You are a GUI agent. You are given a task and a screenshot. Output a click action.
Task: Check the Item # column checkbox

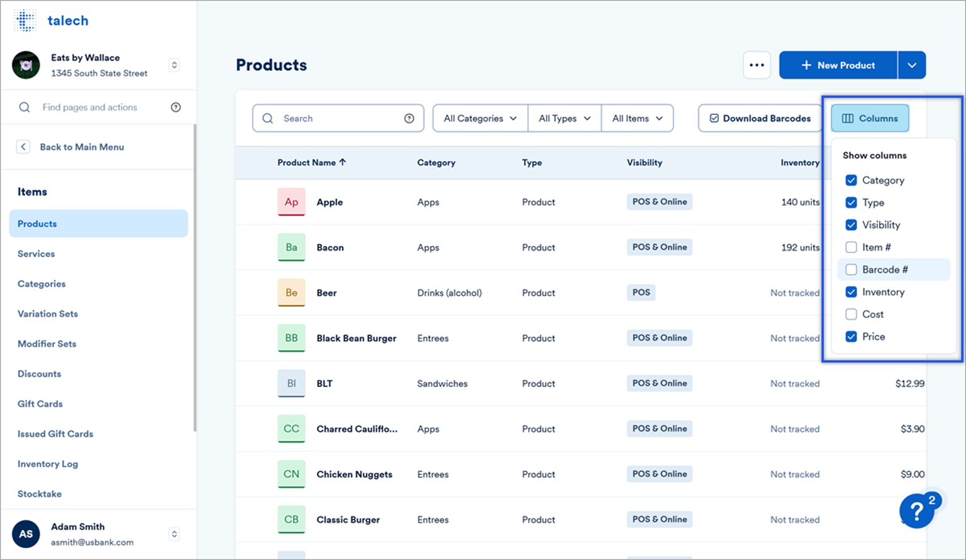(x=851, y=247)
